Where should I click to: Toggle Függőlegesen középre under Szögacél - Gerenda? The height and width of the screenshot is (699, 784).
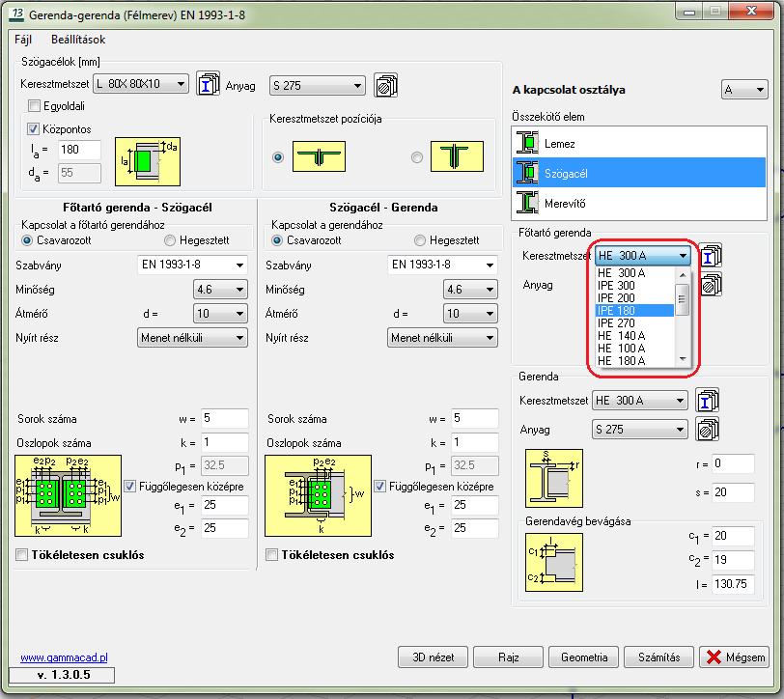pyautogui.click(x=380, y=486)
